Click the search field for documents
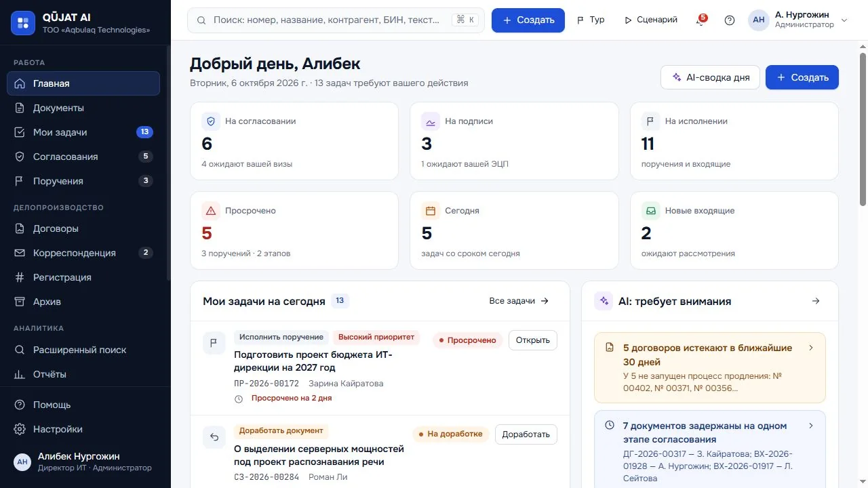The width and height of the screenshot is (868, 488). point(336,20)
